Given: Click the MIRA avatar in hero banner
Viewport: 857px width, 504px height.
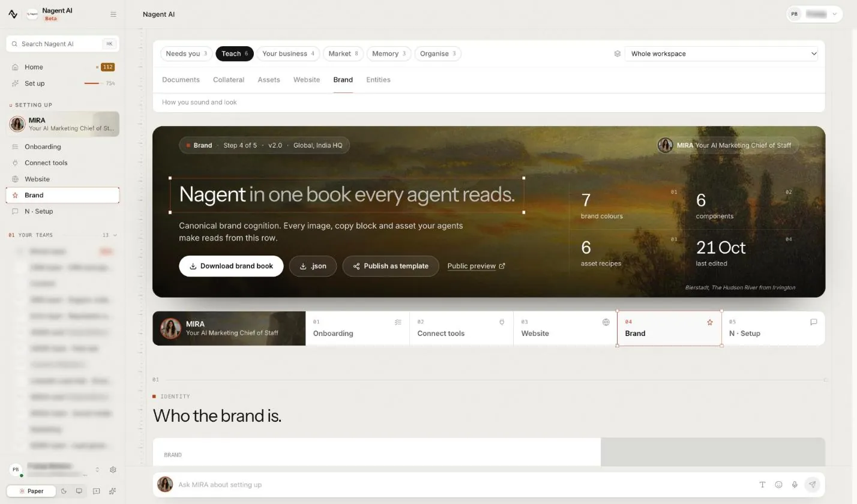Looking at the screenshot, I should pyautogui.click(x=665, y=145).
